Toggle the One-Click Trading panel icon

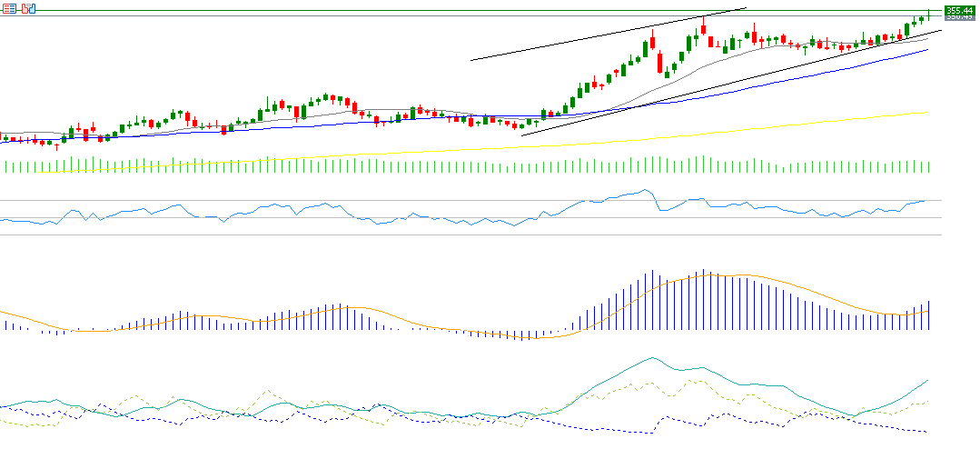[x=27, y=8]
